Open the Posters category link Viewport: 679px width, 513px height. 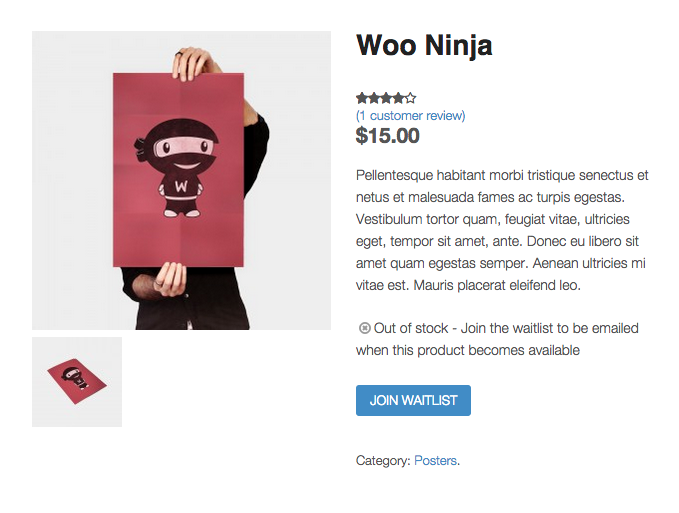[x=435, y=461]
